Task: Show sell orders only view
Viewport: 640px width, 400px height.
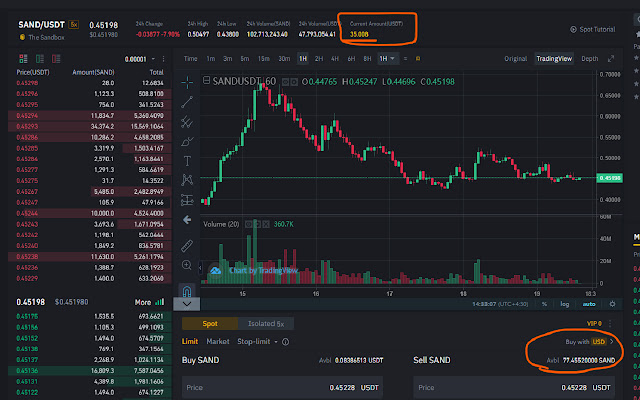Action: [x=56, y=59]
